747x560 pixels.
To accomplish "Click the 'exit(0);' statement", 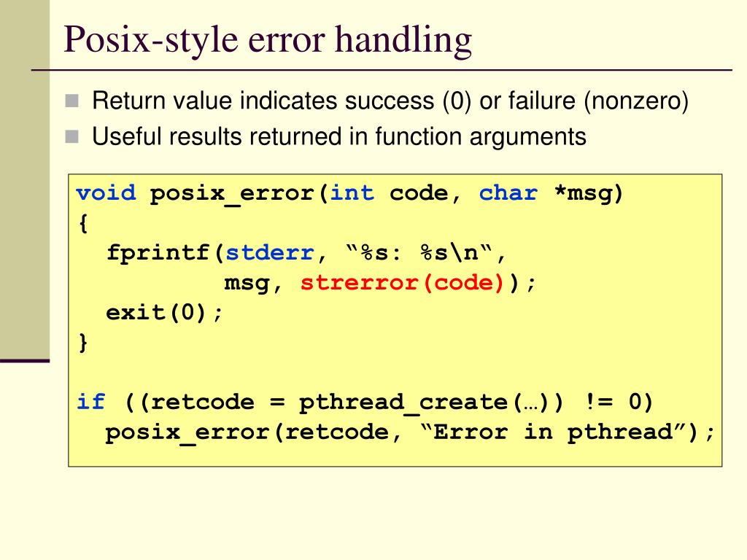I will click(x=164, y=313).
